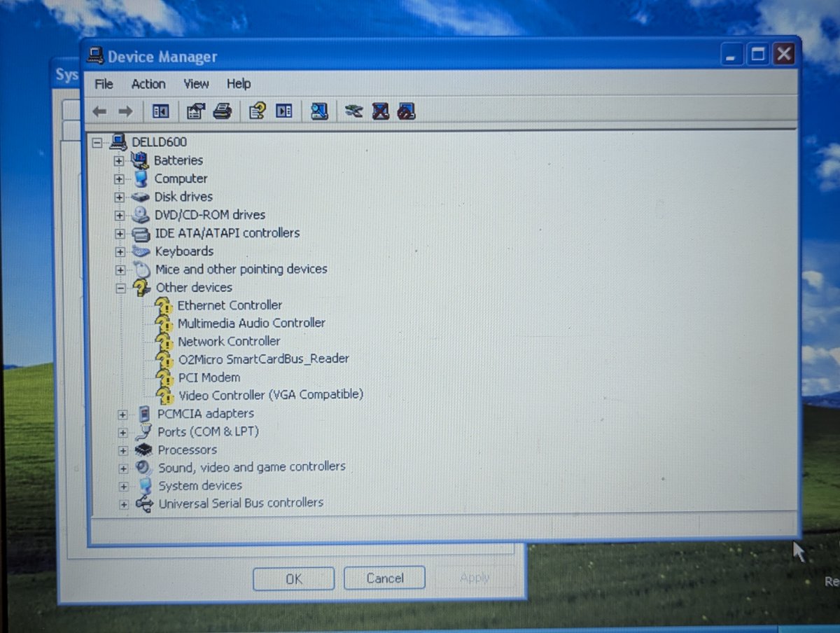Expand the Universal Serial Bus controllers node
Viewport: 840px width, 633px height.
click(124, 503)
